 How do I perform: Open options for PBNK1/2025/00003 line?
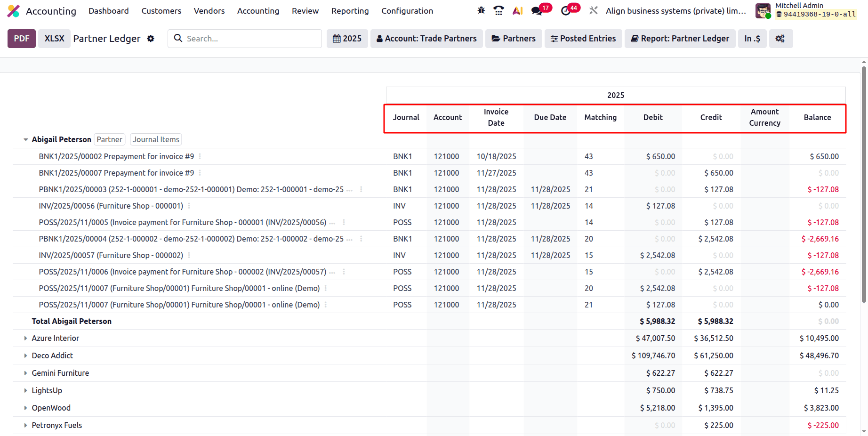(361, 189)
